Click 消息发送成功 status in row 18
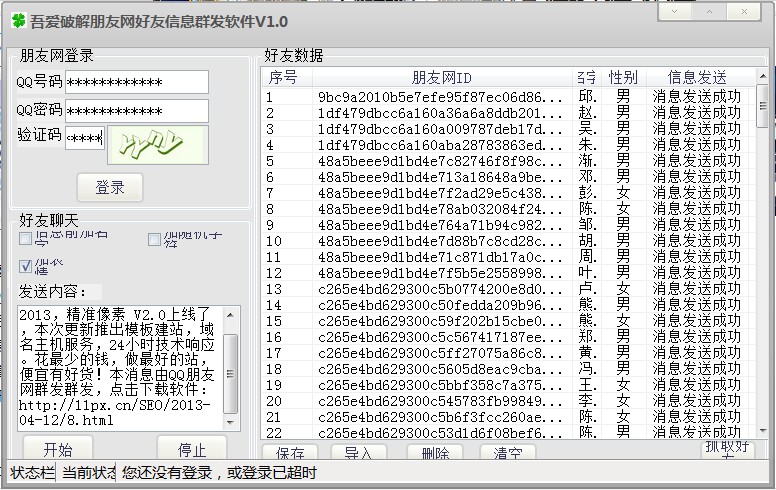Screen dimensions: 776x490 click(697, 369)
